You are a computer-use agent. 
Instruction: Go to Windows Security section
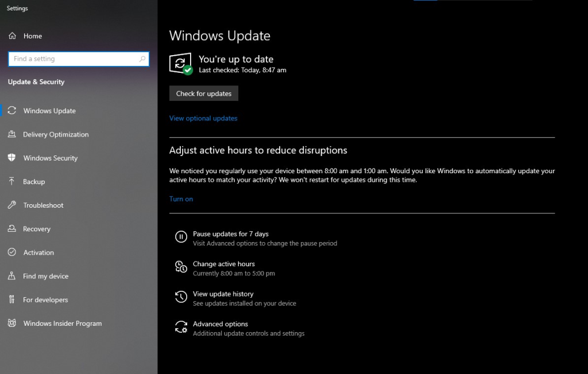(51, 158)
